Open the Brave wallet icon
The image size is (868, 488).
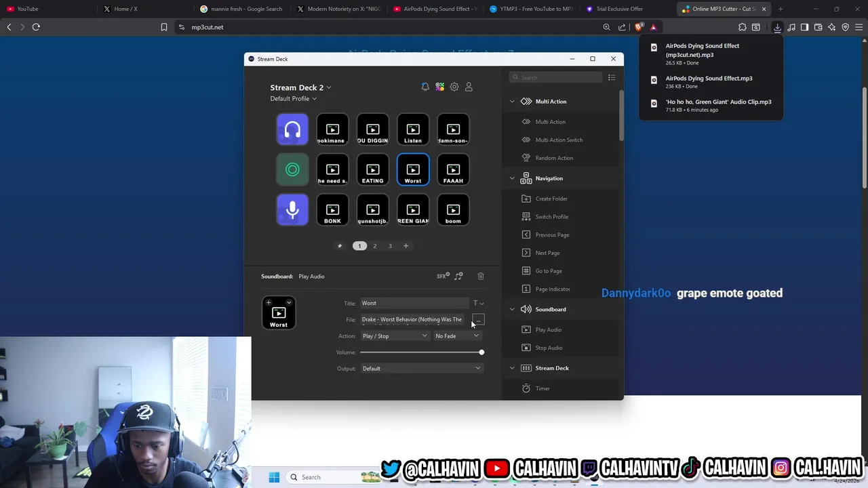click(x=818, y=27)
